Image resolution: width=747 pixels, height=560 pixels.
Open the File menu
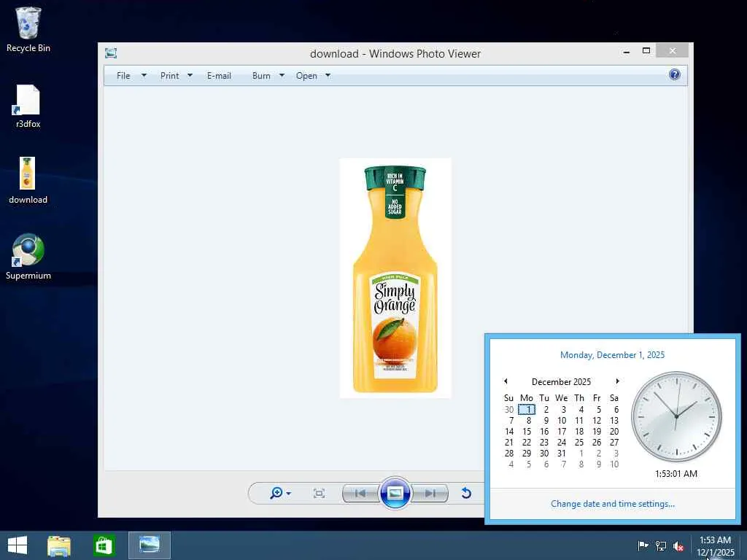click(123, 76)
